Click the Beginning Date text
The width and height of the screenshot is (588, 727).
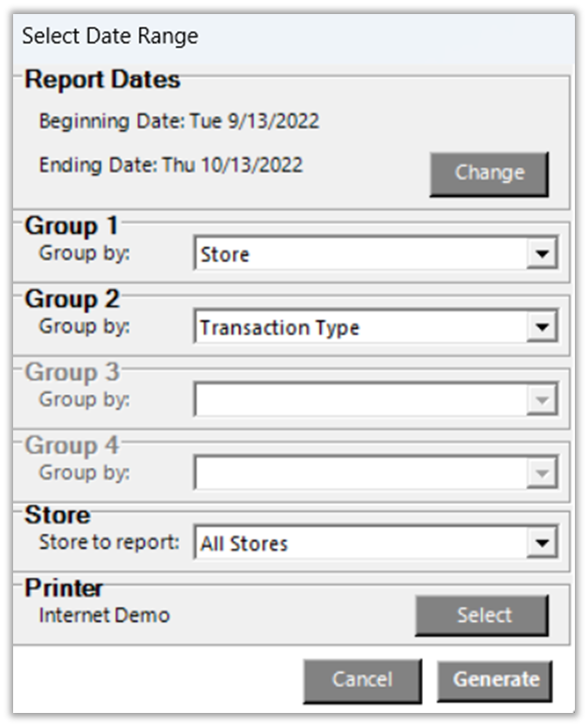(x=178, y=122)
